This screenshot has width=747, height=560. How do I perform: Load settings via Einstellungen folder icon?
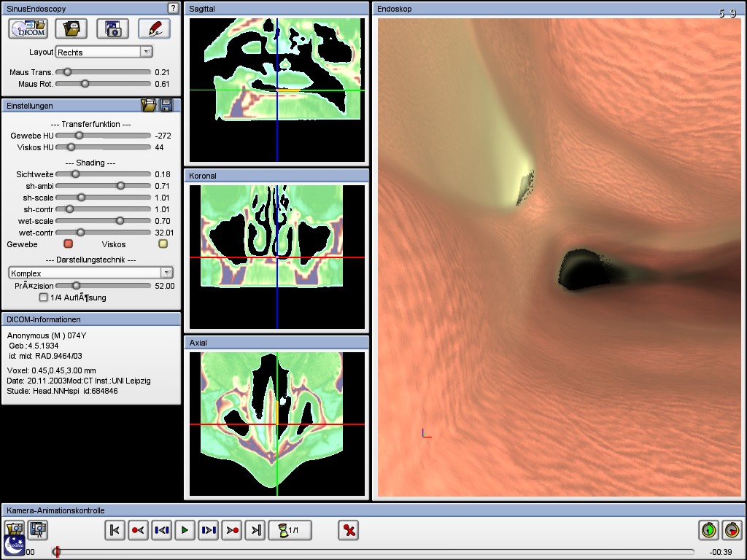[x=149, y=106]
